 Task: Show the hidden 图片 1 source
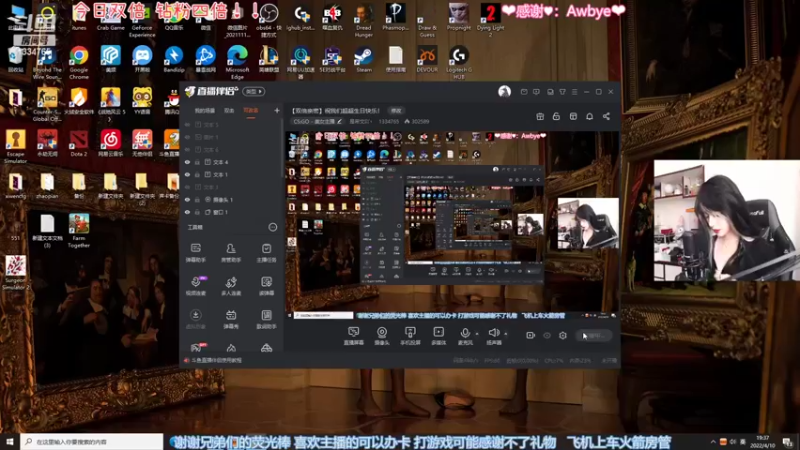(x=187, y=137)
